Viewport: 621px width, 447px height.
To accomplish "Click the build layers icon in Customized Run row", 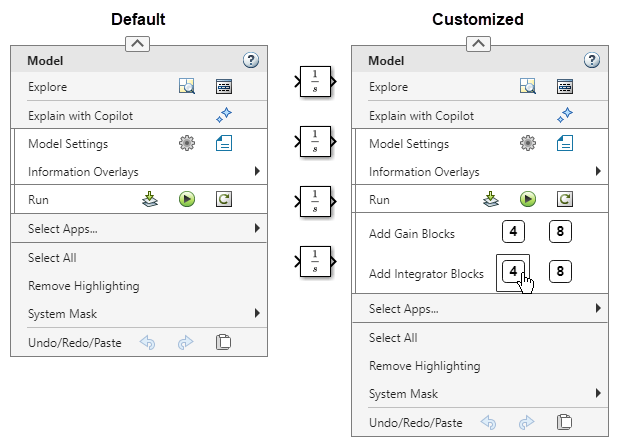I will [491, 199].
